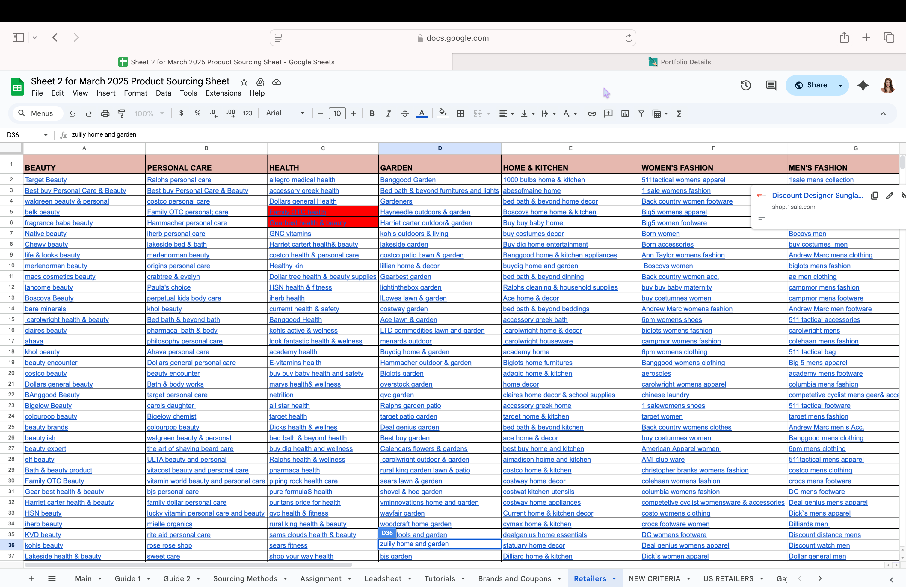Open the Banggood Garden link

(x=408, y=180)
